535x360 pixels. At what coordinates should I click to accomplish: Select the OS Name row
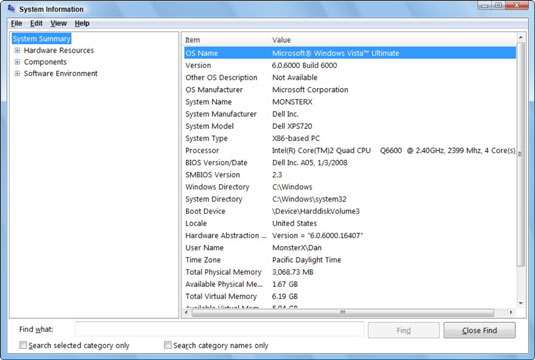point(350,53)
